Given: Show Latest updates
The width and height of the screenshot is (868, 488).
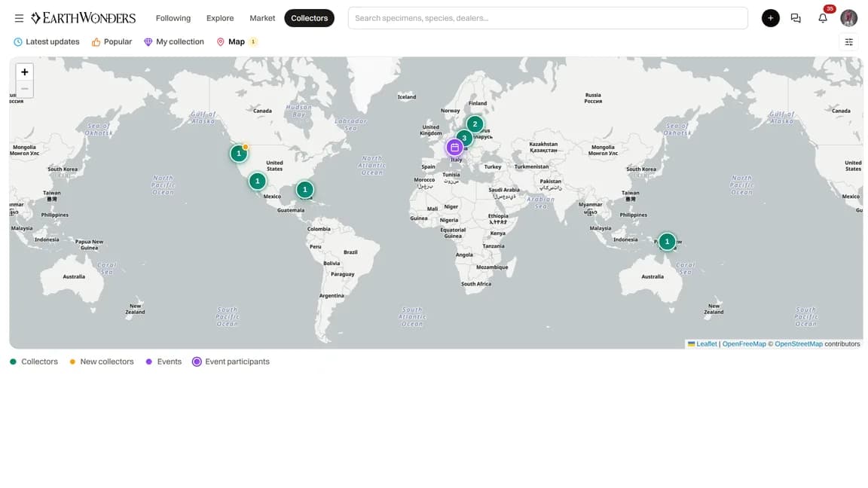Looking at the screenshot, I should [x=47, y=42].
